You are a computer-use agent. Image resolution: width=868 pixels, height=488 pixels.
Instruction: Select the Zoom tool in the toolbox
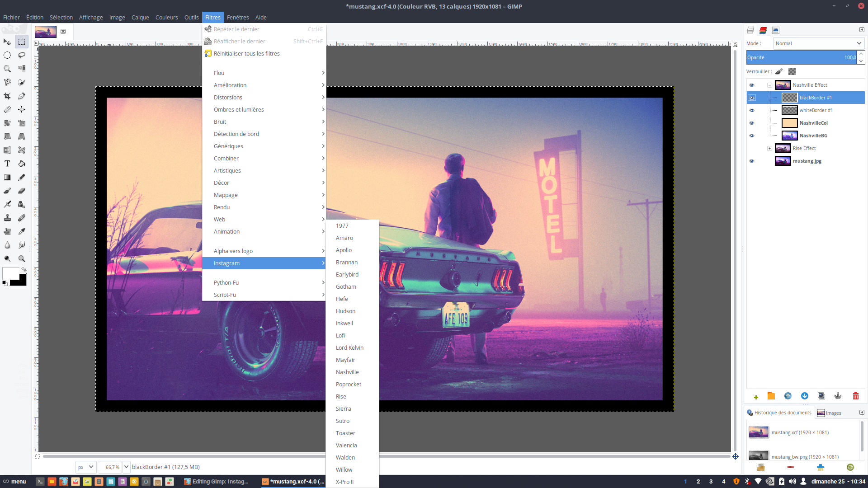pos(21,258)
